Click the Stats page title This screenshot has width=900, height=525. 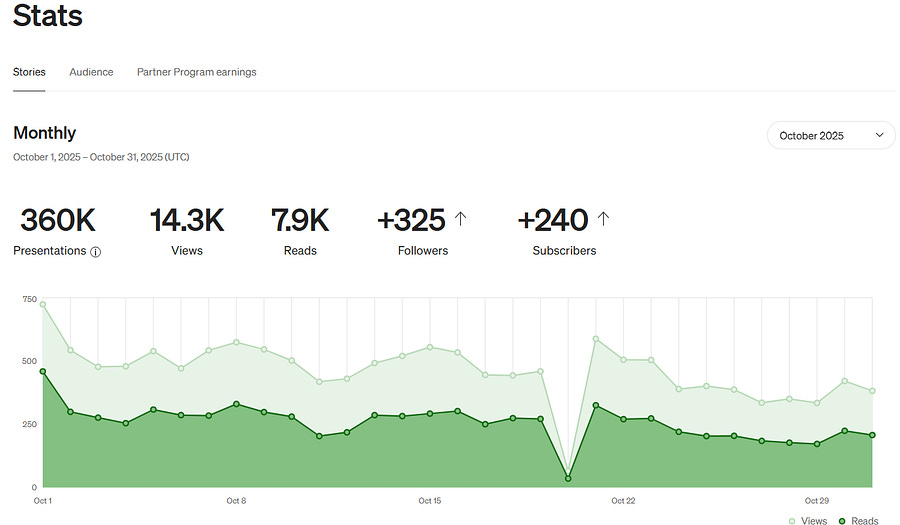click(48, 15)
